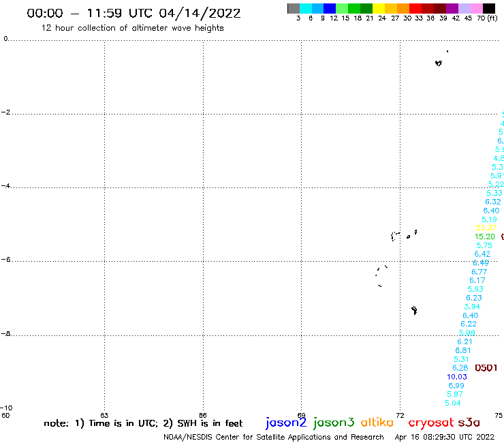Select the wave height reading 3.94
This screenshot has height=443, width=504.
[x=472, y=307]
